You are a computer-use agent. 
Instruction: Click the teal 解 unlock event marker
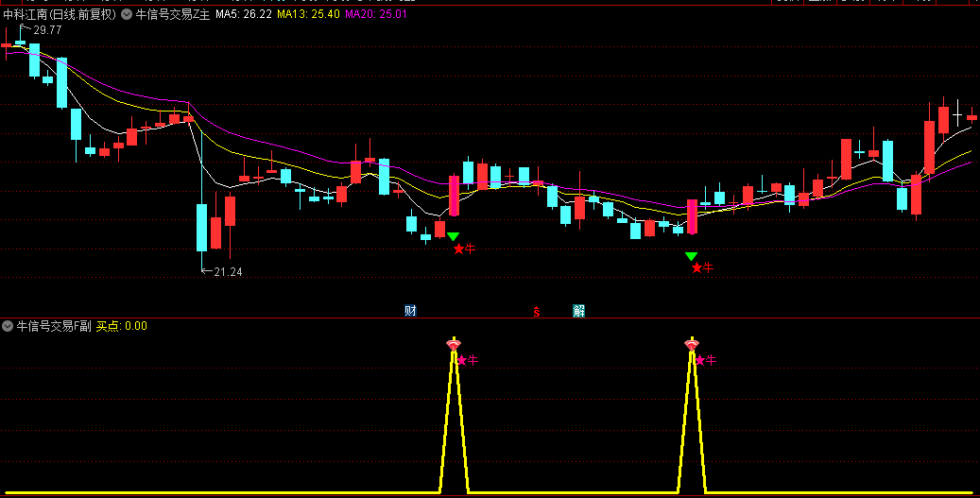point(578,311)
